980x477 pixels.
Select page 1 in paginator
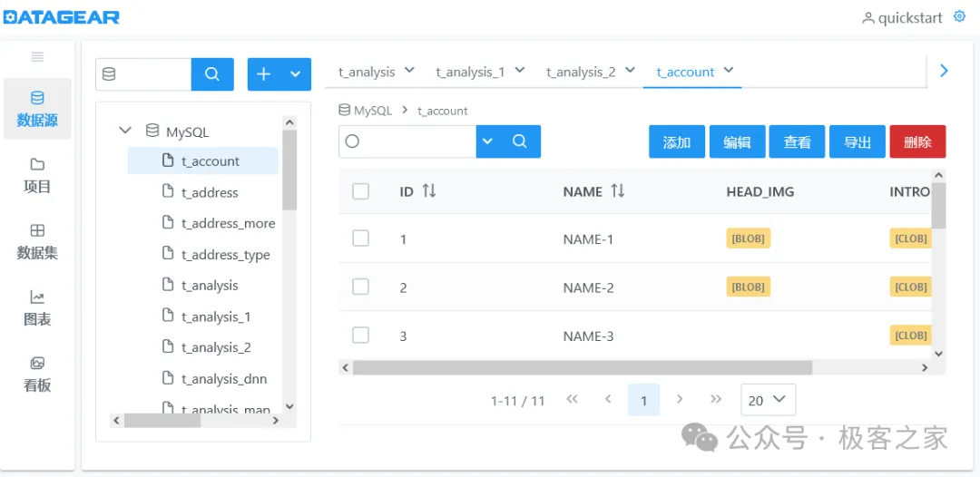pos(643,400)
